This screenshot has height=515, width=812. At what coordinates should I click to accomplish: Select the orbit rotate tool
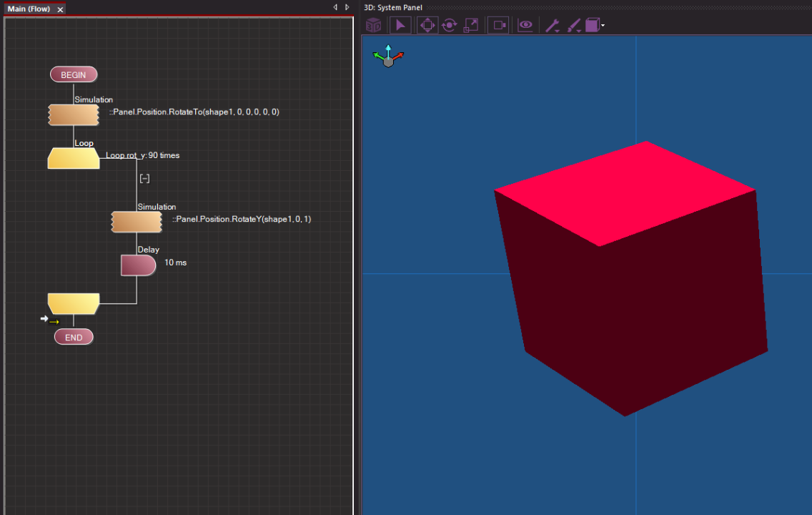(449, 24)
